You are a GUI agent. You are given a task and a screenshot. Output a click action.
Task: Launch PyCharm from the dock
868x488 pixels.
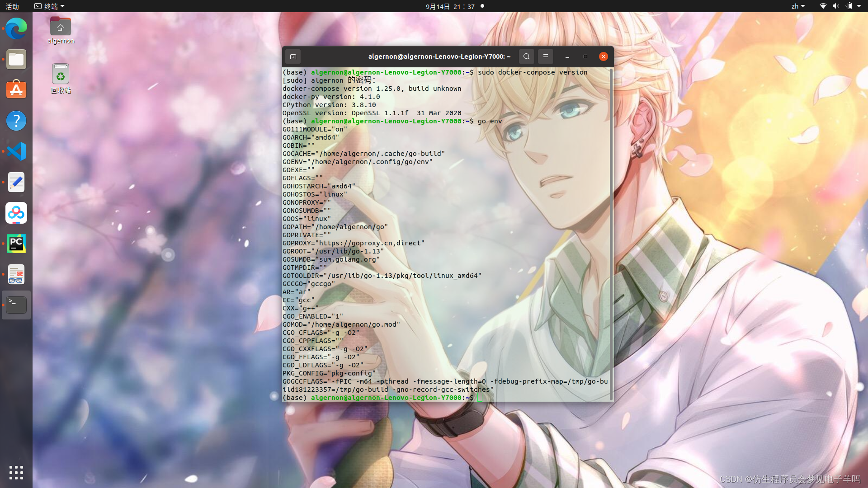[16, 244]
